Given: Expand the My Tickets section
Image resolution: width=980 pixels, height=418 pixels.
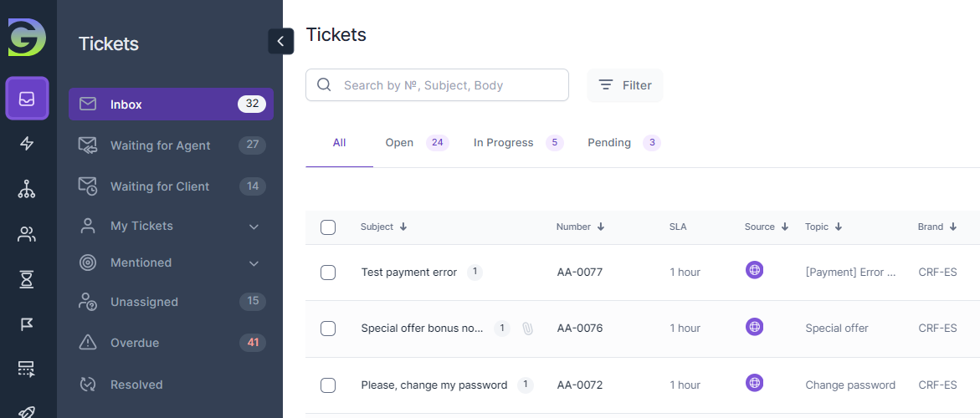Looking at the screenshot, I should pyautogui.click(x=254, y=227).
